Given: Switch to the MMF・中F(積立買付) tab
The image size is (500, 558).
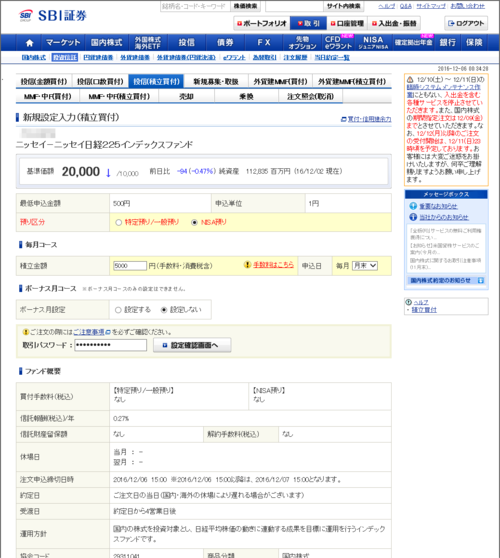Looking at the screenshot, I should point(119,96).
